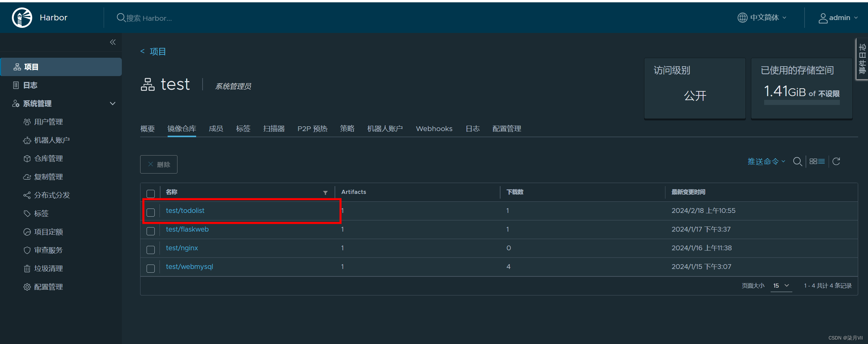868x344 pixels.
Task: Open the repository search magnifier icon
Action: point(797,161)
